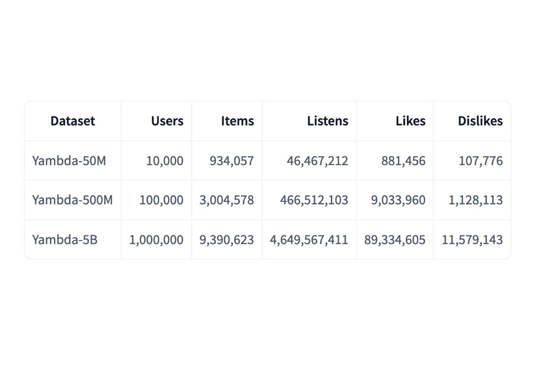Click the 881,456 likes cell
Viewport: 544px width, 392px height.
(x=403, y=161)
